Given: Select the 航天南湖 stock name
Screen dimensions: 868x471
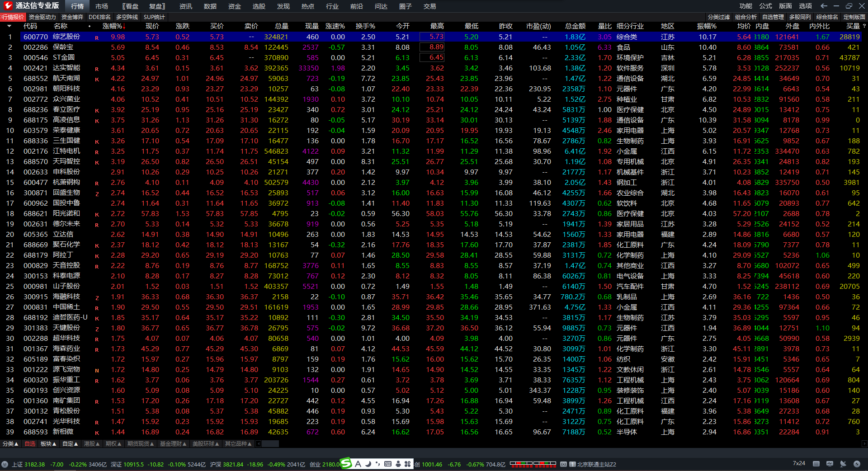Looking at the screenshot, I should (x=66, y=78).
